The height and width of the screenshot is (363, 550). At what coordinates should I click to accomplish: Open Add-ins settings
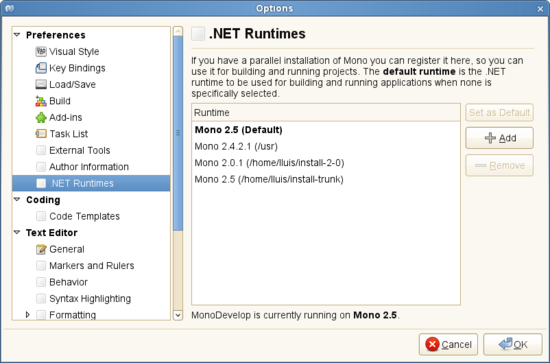click(66, 117)
